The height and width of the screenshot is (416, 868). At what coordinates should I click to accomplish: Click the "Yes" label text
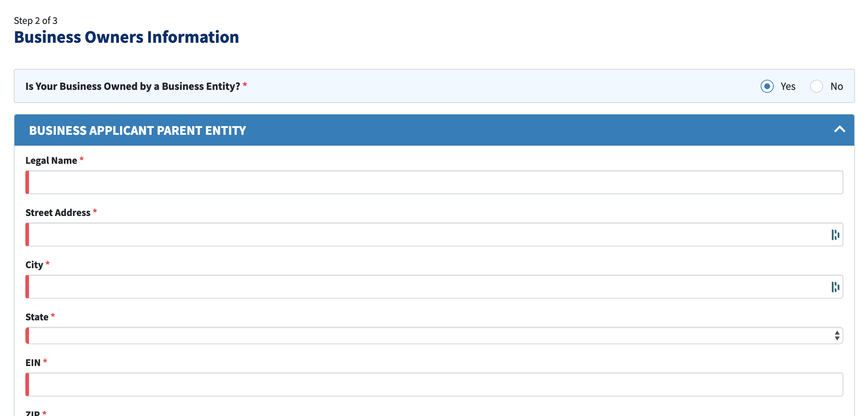point(788,86)
